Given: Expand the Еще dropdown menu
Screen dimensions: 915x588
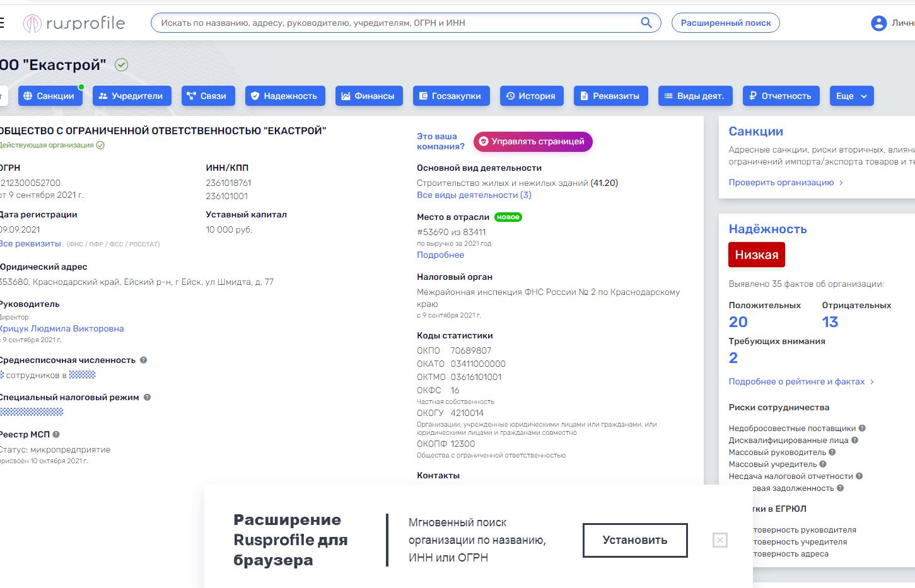Looking at the screenshot, I should (851, 96).
